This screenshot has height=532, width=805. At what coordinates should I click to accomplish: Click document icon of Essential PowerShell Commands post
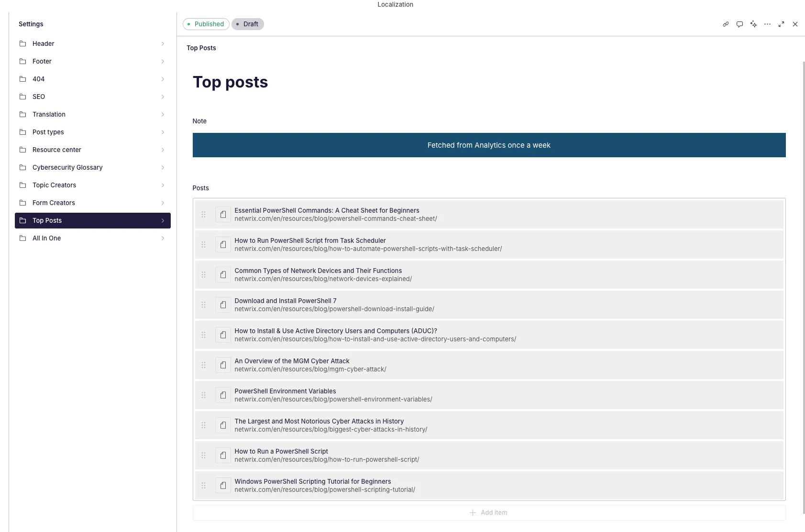coord(223,215)
